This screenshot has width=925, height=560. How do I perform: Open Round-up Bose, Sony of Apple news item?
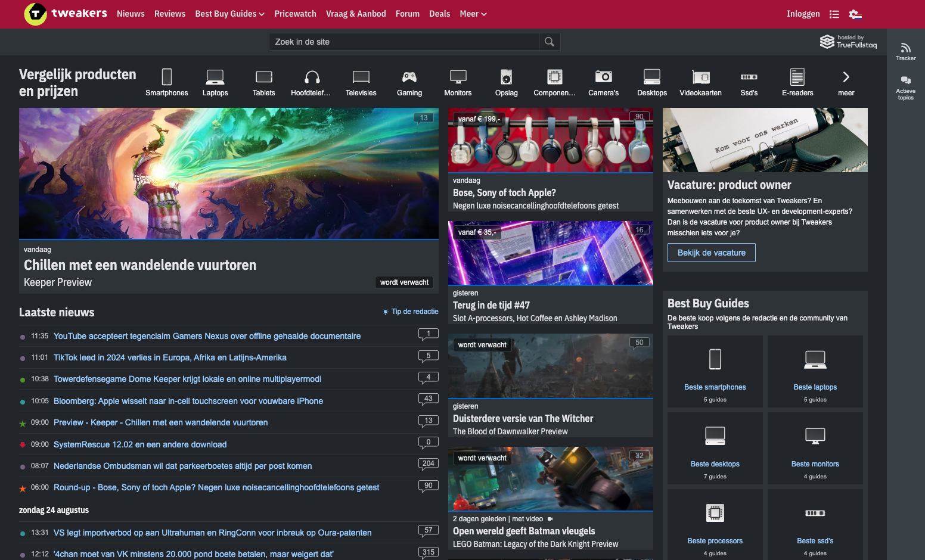(x=216, y=487)
